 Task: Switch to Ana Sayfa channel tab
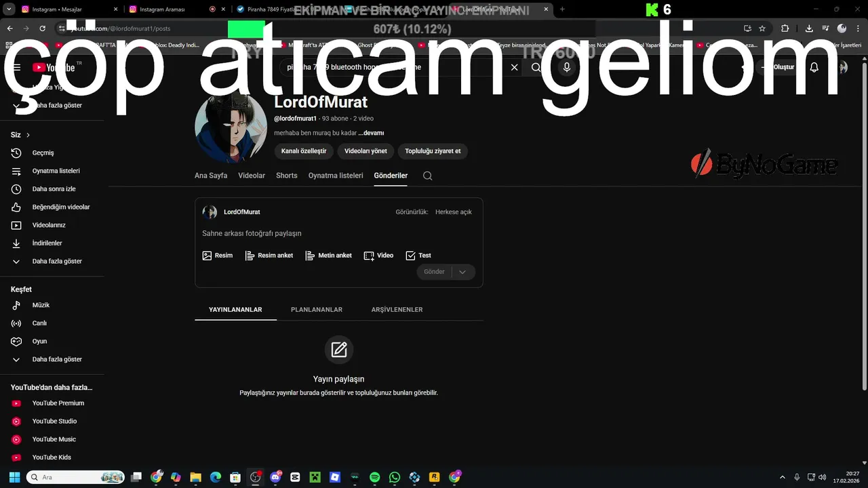(211, 176)
